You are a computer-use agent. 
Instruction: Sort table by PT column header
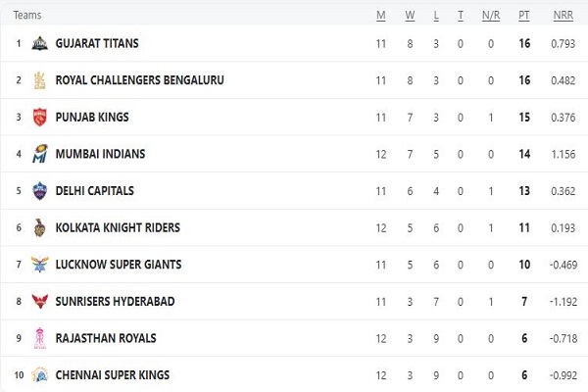click(x=524, y=15)
